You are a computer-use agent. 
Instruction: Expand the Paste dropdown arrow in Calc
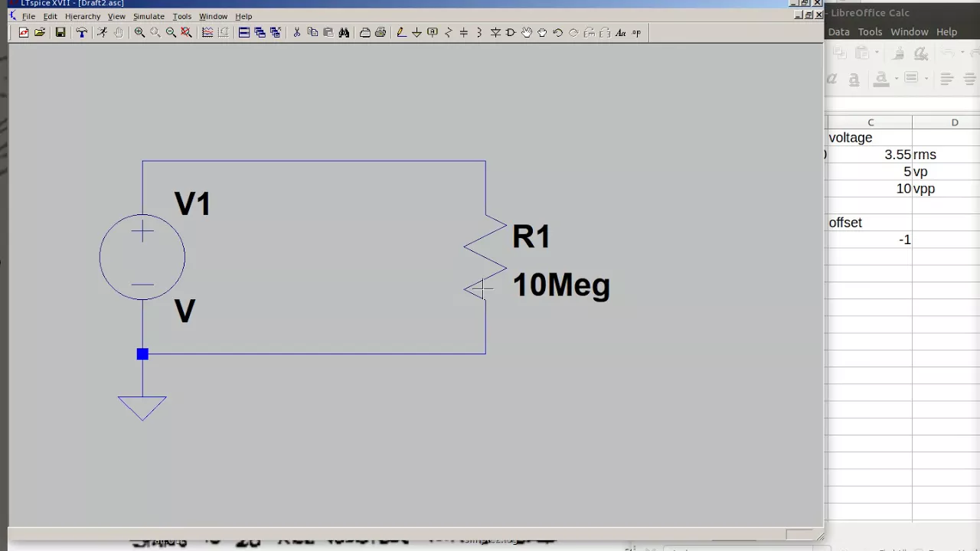tap(877, 52)
